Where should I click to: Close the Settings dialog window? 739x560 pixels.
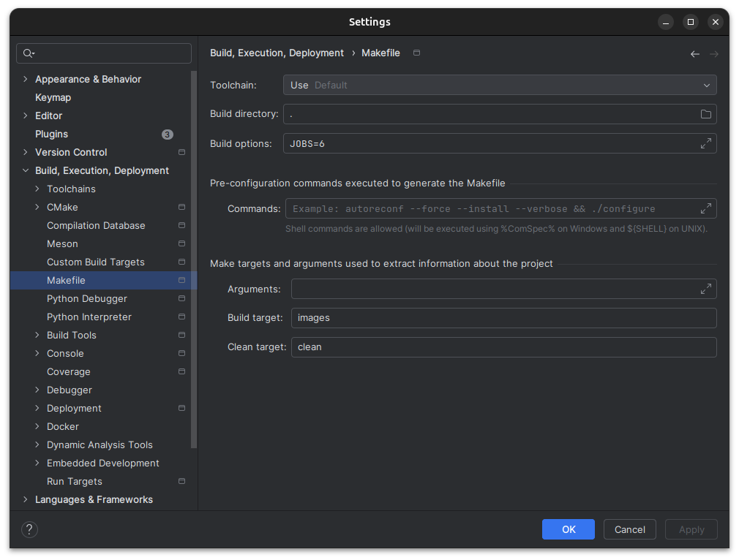716,22
